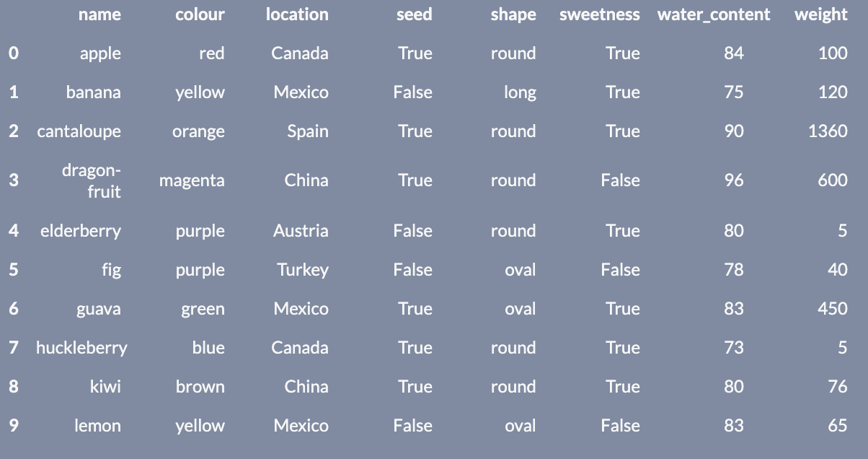This screenshot has width=868, height=459.
Task: Select row index 9 label
Action: tap(14, 426)
